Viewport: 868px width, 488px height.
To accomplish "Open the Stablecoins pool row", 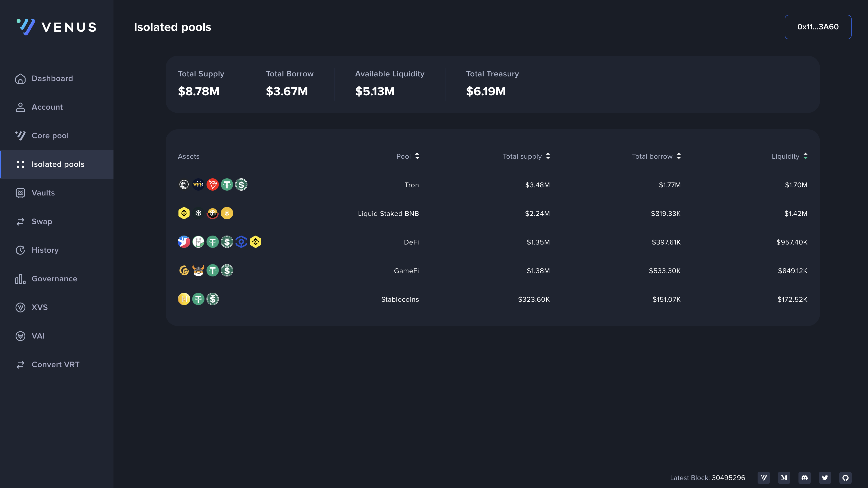I will pos(400,299).
